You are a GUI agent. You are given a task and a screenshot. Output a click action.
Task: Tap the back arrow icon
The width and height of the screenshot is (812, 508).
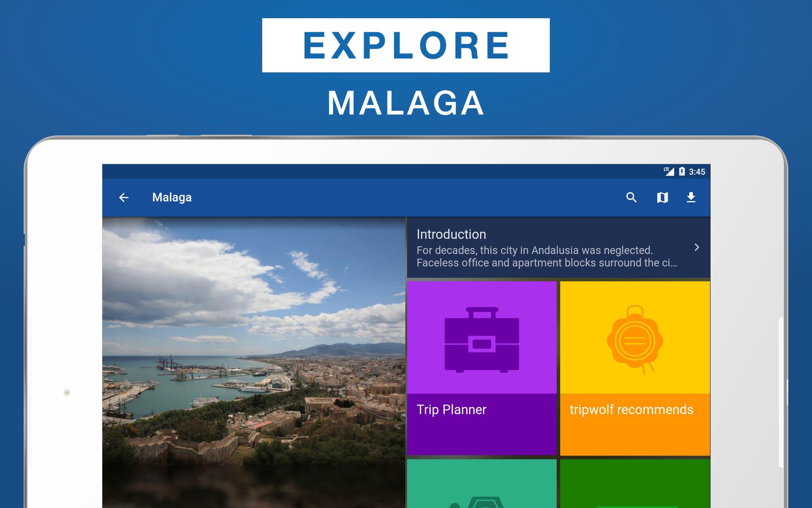click(123, 197)
